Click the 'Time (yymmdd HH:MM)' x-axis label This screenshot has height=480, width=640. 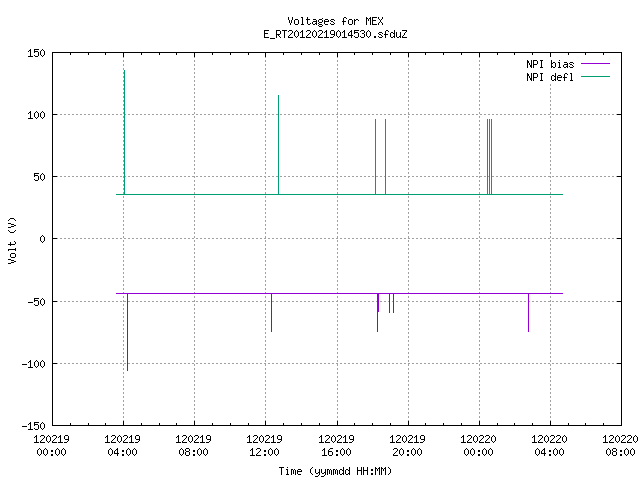click(x=335, y=471)
